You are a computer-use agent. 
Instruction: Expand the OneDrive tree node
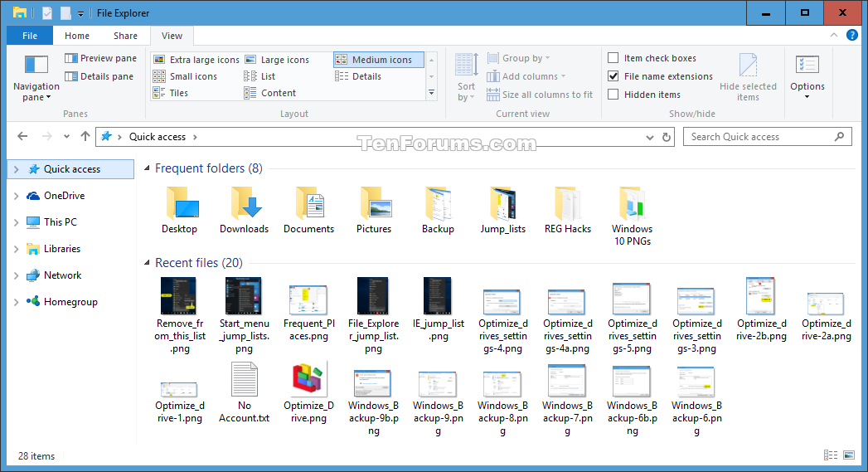(16, 196)
